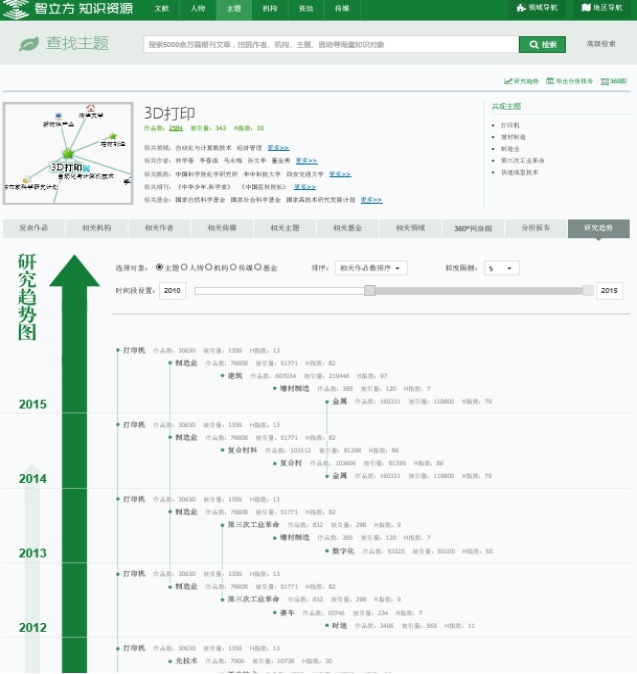Select the 基金 radio button
This screenshot has width=637, height=674.
[x=258, y=268]
